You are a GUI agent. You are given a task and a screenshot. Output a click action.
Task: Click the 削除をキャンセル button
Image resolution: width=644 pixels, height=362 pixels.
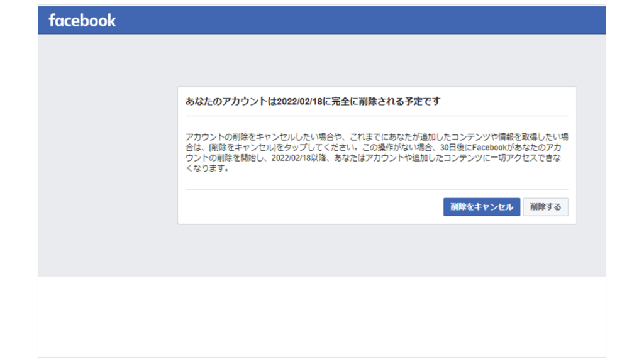click(481, 207)
